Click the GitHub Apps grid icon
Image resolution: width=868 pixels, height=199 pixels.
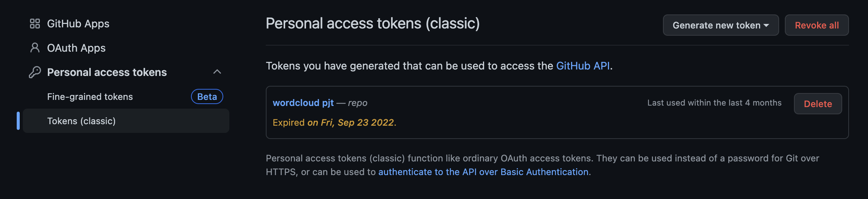35,24
